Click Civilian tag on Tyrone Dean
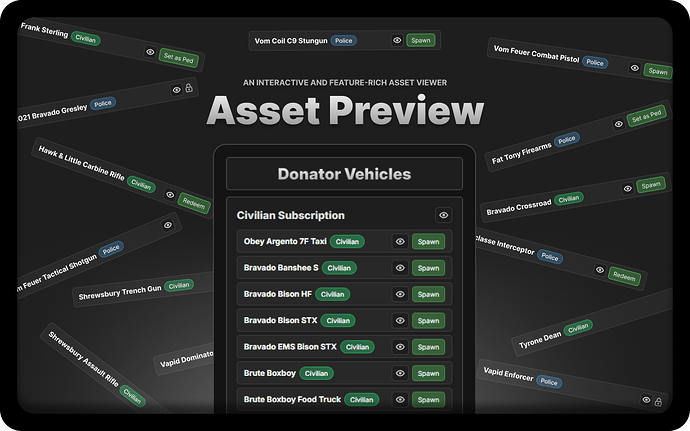The height and width of the screenshot is (431, 690). [x=578, y=328]
